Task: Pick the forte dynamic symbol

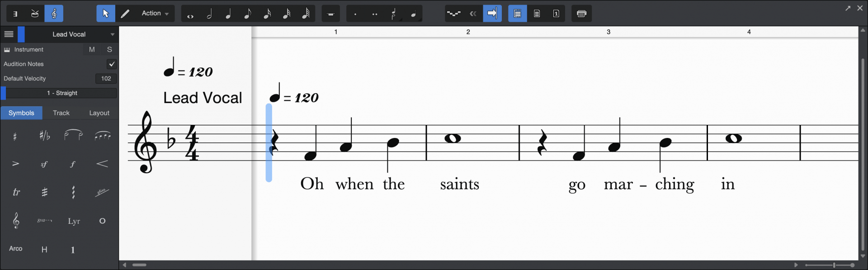Action: point(73,164)
